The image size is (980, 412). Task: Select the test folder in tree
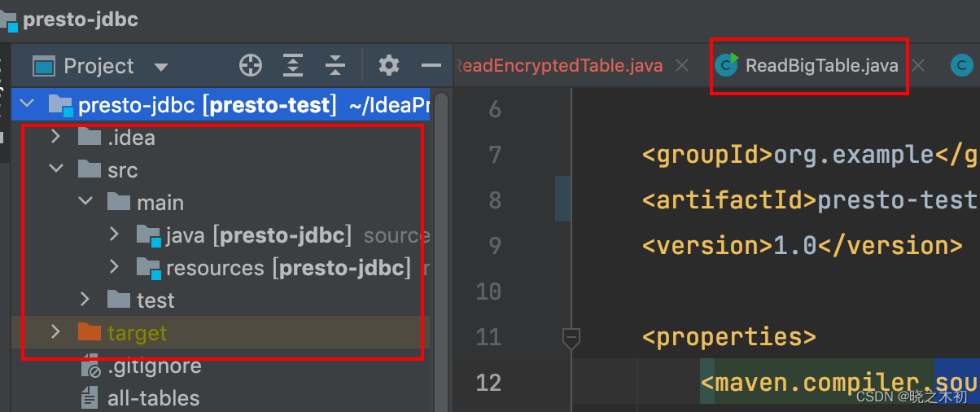(155, 300)
